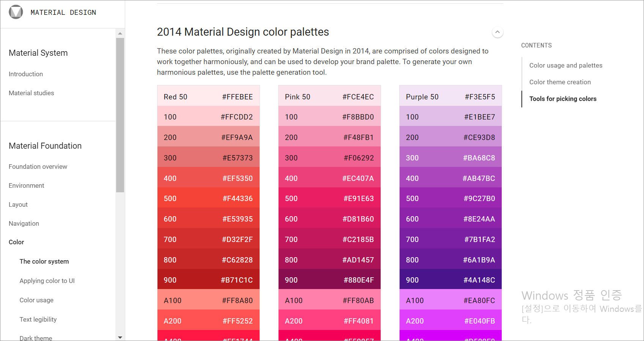The height and width of the screenshot is (341, 644).
Task: Select Red 50 swatch #FFEBEE
Action: coord(208,96)
